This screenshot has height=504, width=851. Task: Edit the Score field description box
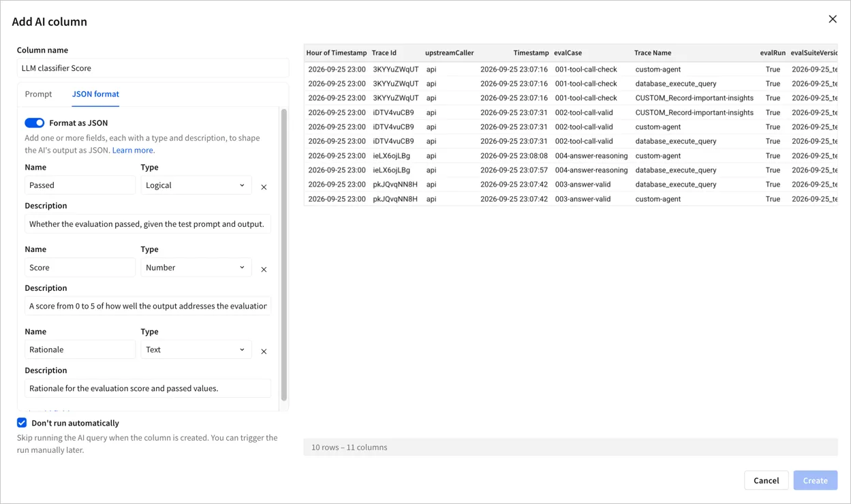point(148,306)
